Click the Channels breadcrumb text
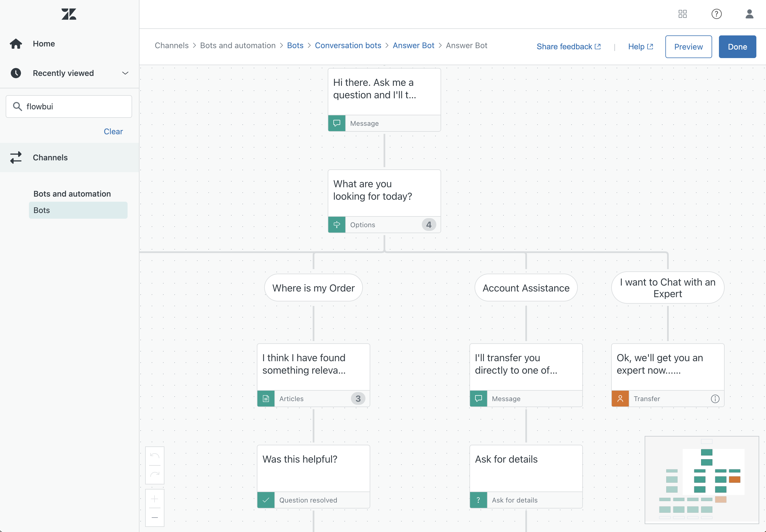 click(x=172, y=45)
